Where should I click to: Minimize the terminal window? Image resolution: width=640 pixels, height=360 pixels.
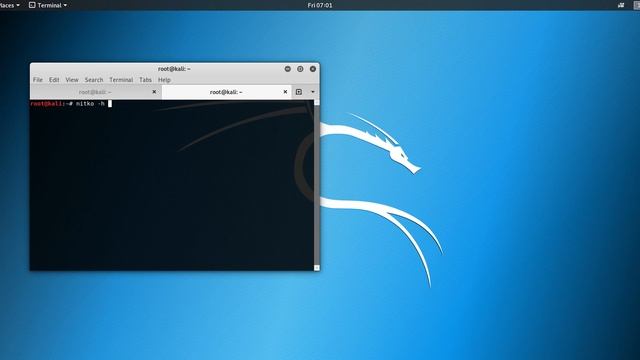(288, 69)
